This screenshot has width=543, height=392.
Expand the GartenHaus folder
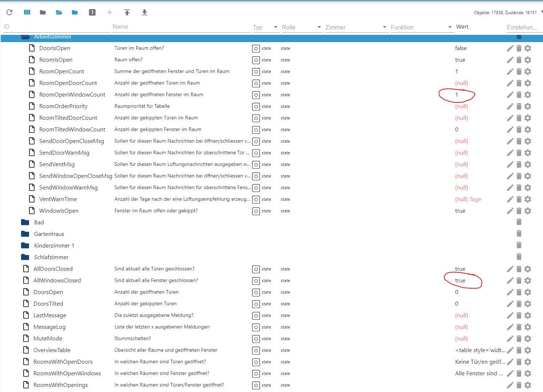25,234
